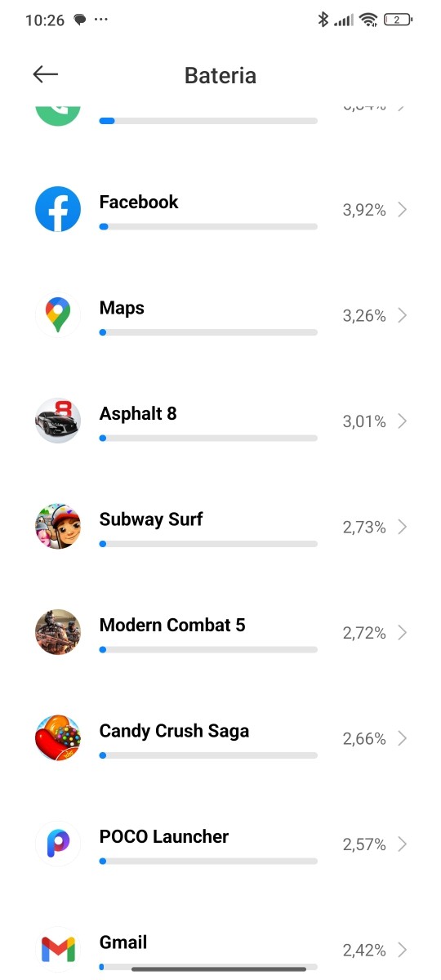The width and height of the screenshot is (441, 980).
Task: Tap the battery indicator in status bar
Action: point(398,20)
